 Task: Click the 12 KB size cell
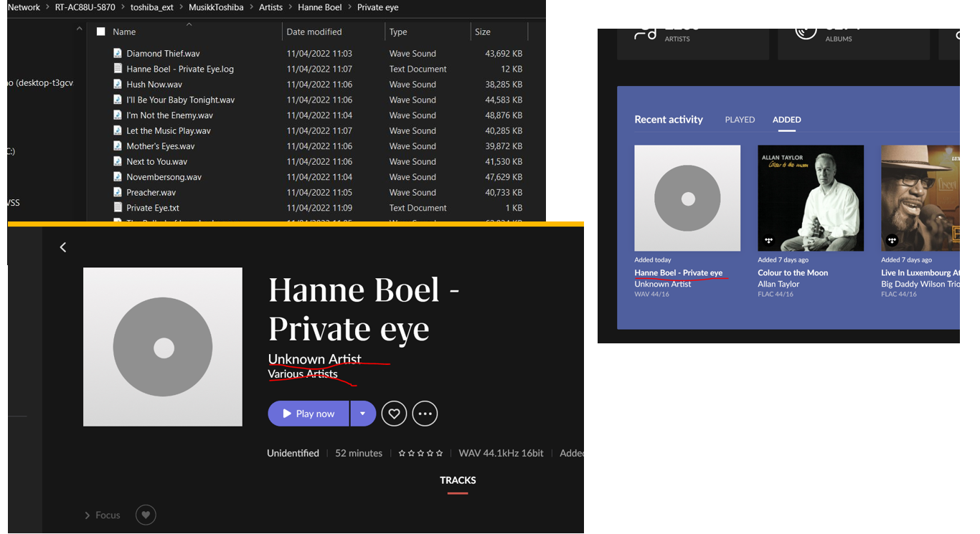(512, 69)
